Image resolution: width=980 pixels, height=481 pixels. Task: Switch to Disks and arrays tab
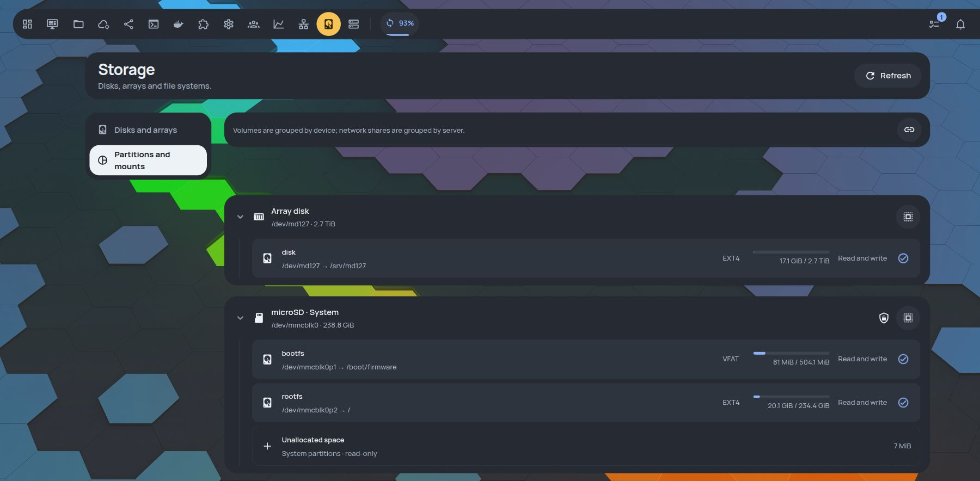click(x=148, y=130)
